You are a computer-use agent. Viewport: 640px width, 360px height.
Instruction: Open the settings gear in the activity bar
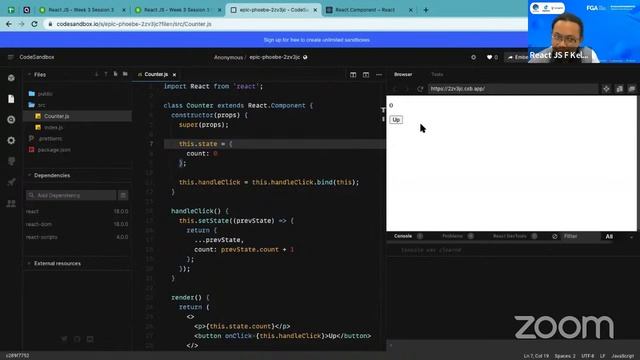point(11,140)
